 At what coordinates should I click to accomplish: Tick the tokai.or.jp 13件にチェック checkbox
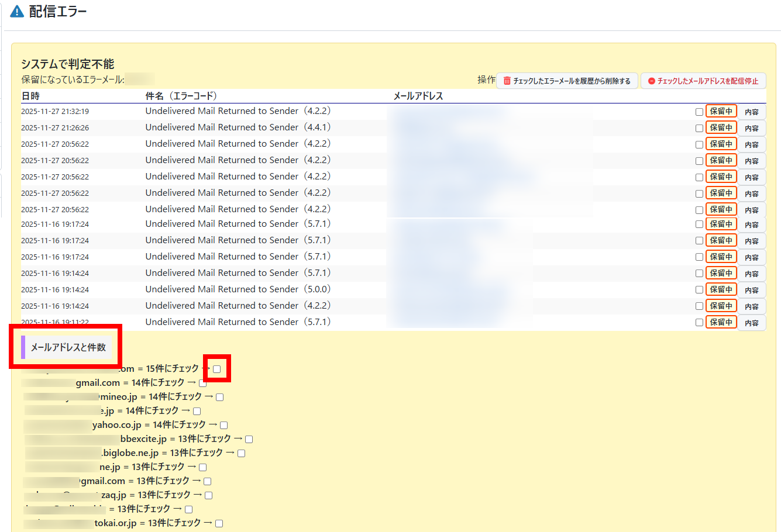[219, 524]
